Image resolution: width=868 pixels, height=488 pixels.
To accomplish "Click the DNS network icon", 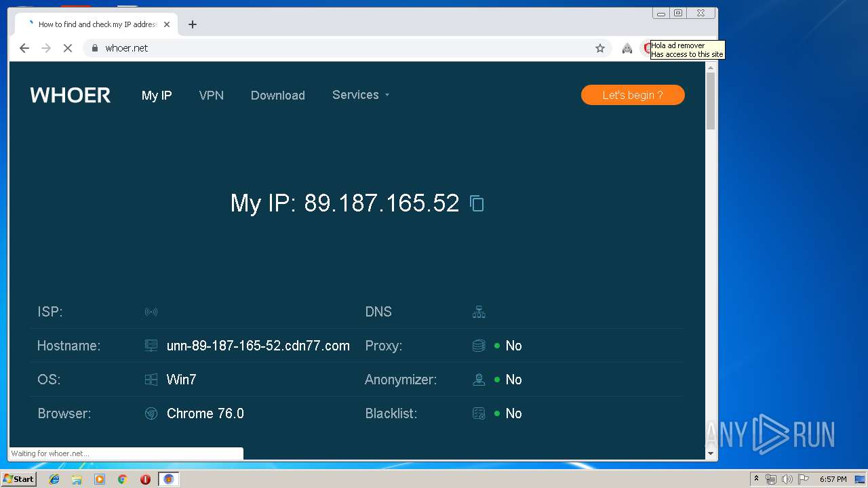I will (x=479, y=312).
